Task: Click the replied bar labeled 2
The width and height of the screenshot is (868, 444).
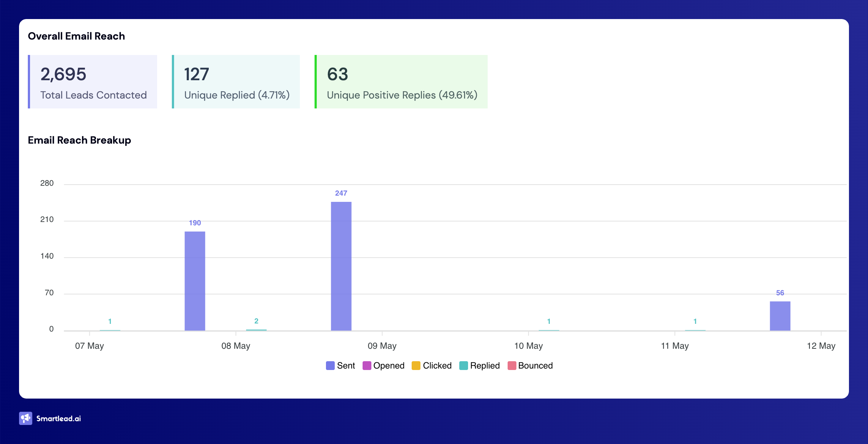Action: tap(256, 330)
